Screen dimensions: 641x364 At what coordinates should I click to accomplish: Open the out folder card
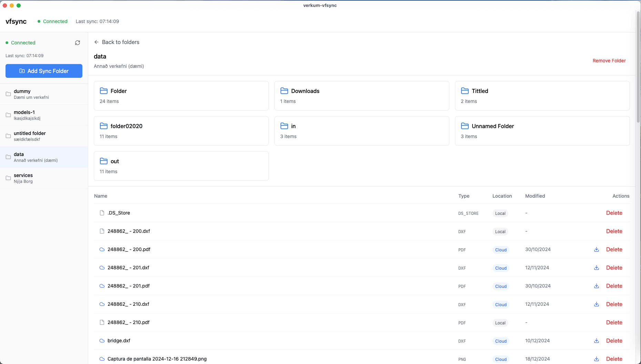181,166
